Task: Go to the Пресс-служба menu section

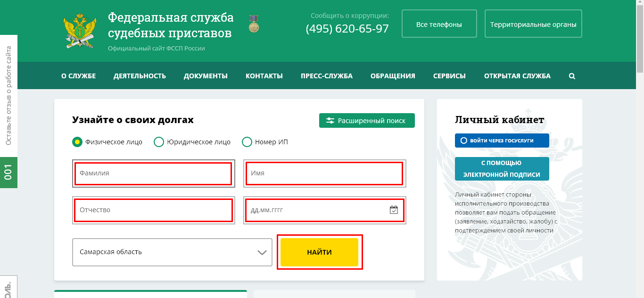Action: pyautogui.click(x=326, y=76)
